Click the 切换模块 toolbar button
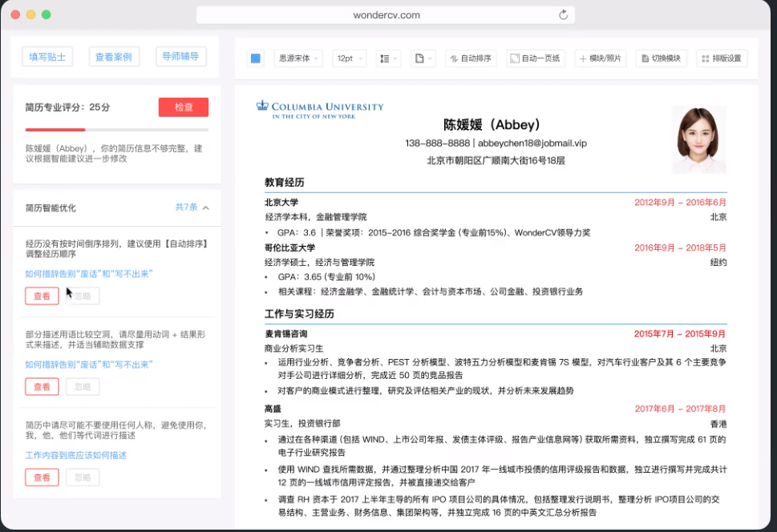Screen dimensions: 777x532 pos(661,58)
